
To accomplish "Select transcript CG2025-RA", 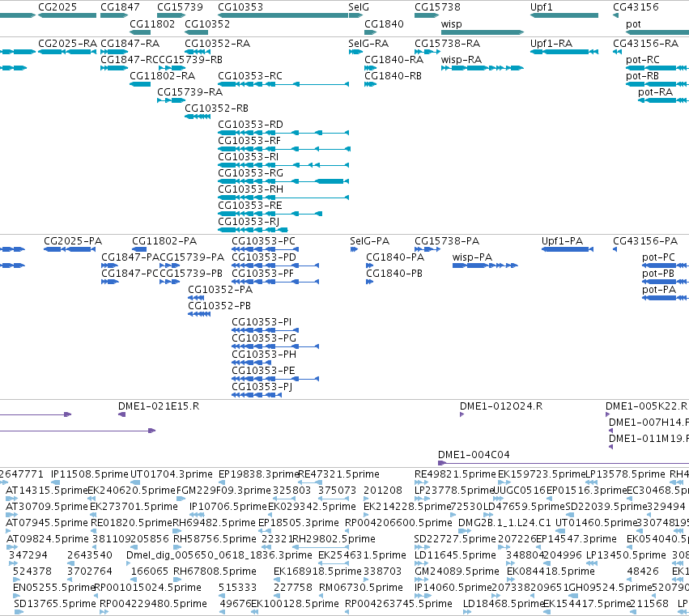I will pyautogui.click(x=67, y=52).
